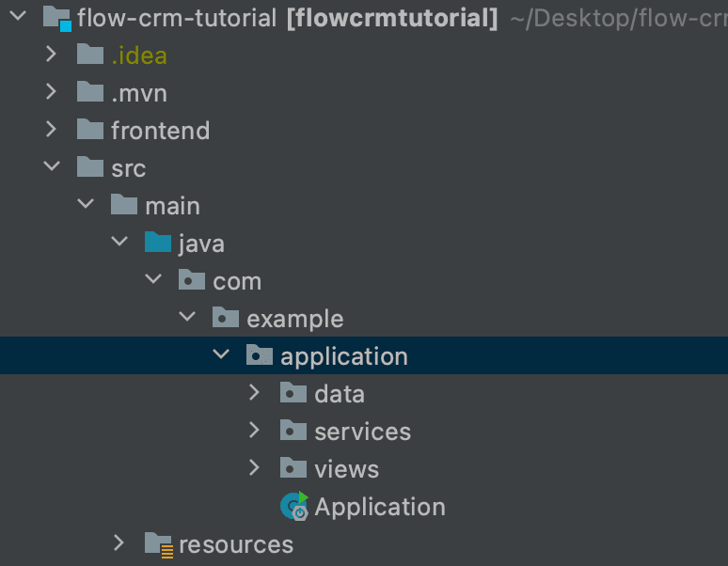Select the main folder label
Viewport: 728px width, 566px height.
(172, 206)
